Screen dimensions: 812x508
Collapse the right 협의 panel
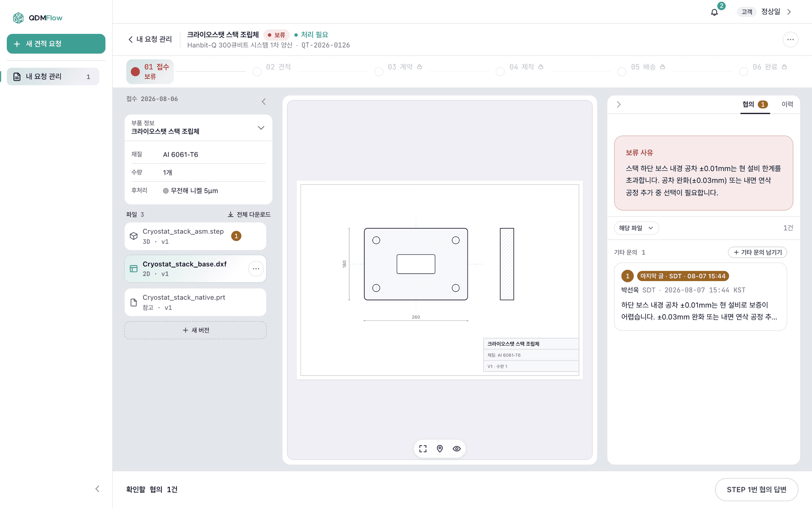(x=618, y=104)
